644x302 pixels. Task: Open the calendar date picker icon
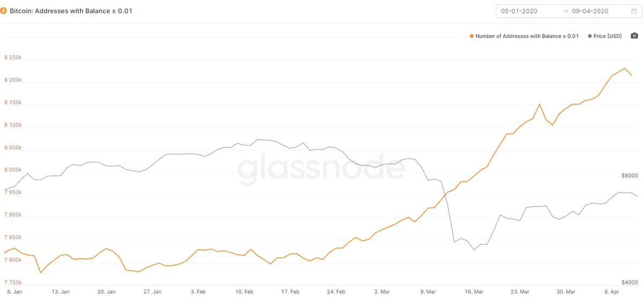tap(633, 11)
